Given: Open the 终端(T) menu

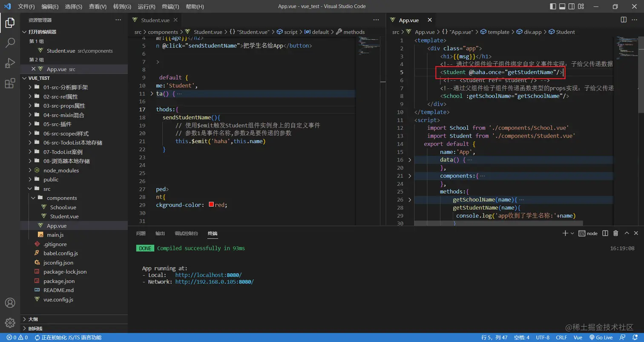Looking at the screenshot, I should (x=170, y=6).
